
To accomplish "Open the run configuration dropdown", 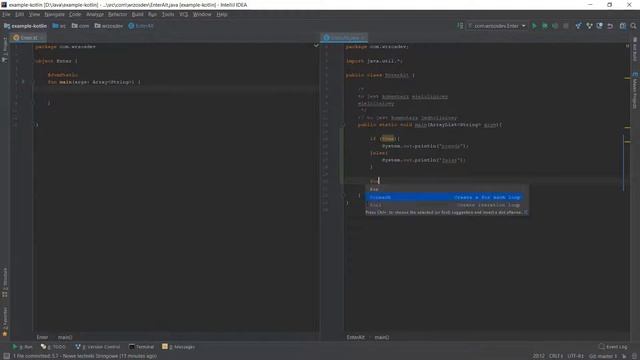I will coord(497,26).
